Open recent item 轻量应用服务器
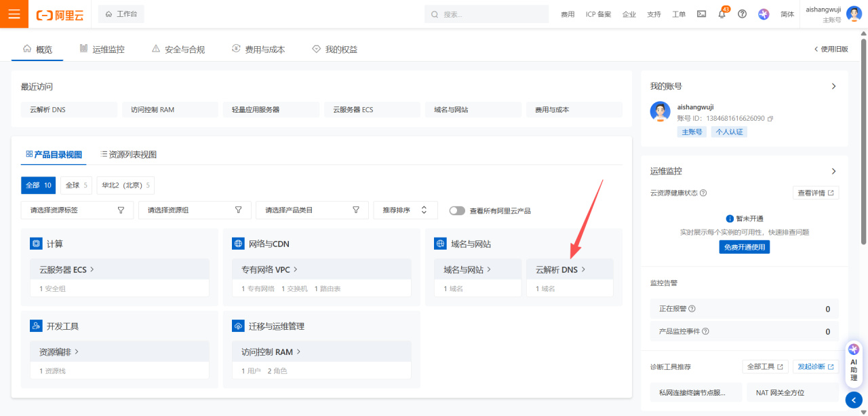Screen dimensions: 868x416 [271, 109]
